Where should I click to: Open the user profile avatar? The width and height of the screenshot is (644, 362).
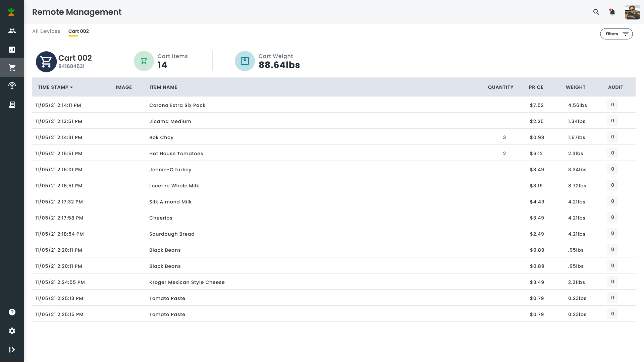632,12
